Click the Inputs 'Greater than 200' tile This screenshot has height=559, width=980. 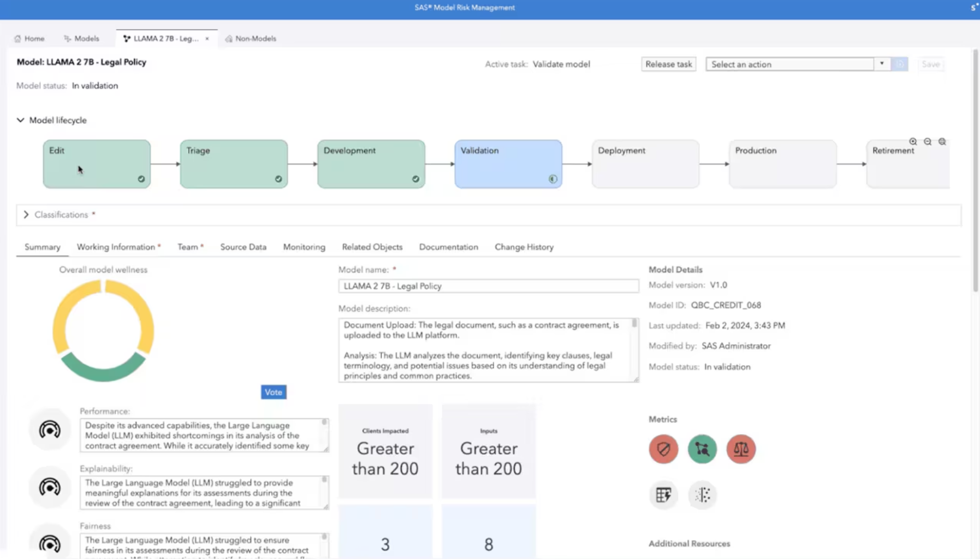(489, 451)
